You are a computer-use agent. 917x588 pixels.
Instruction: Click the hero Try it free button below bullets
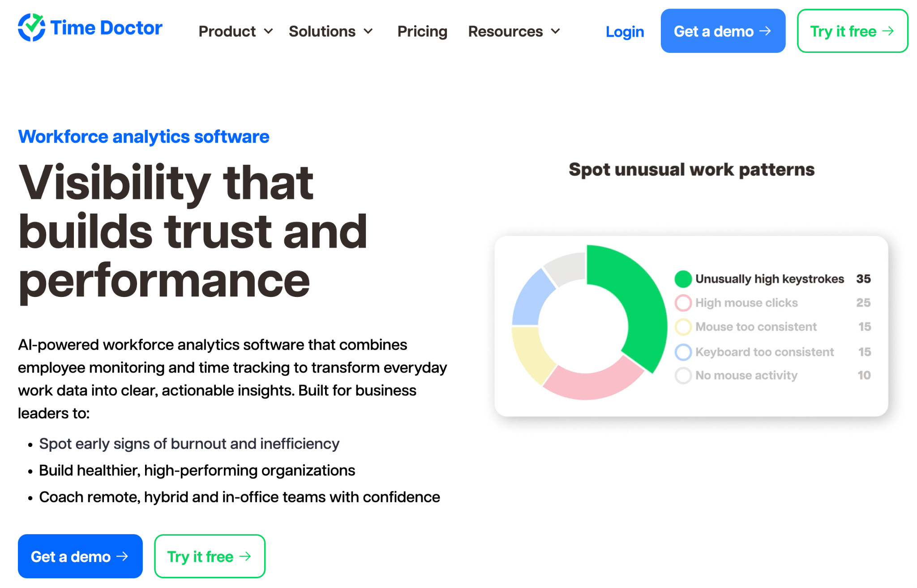coord(210,556)
